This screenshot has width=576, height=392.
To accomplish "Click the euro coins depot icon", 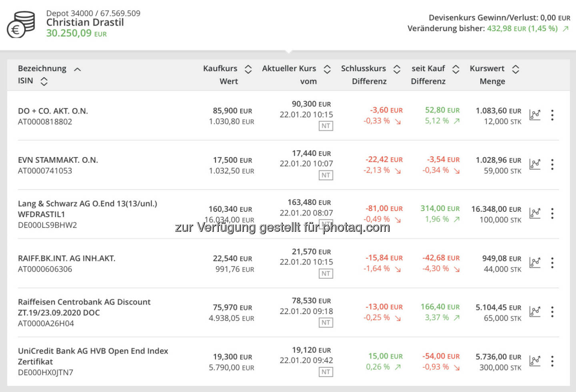I will pyautogui.click(x=21, y=24).
